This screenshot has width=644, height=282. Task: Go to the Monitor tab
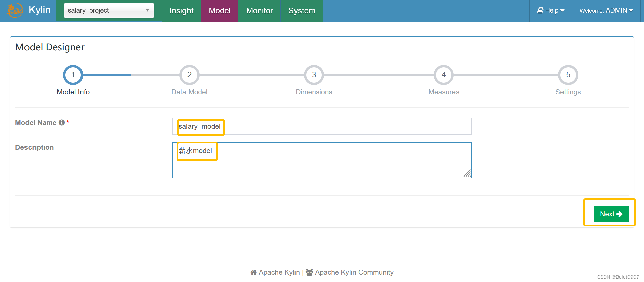259,11
